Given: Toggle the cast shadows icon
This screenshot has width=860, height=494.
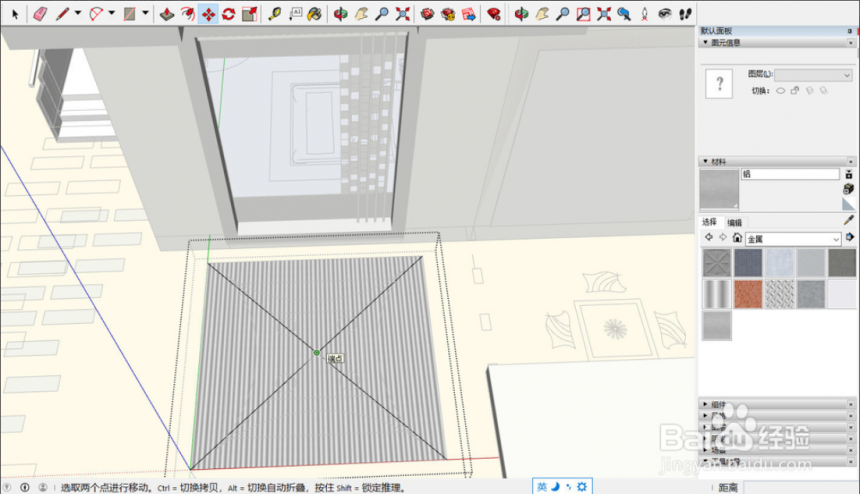Looking at the screenshot, I should tap(824, 90).
